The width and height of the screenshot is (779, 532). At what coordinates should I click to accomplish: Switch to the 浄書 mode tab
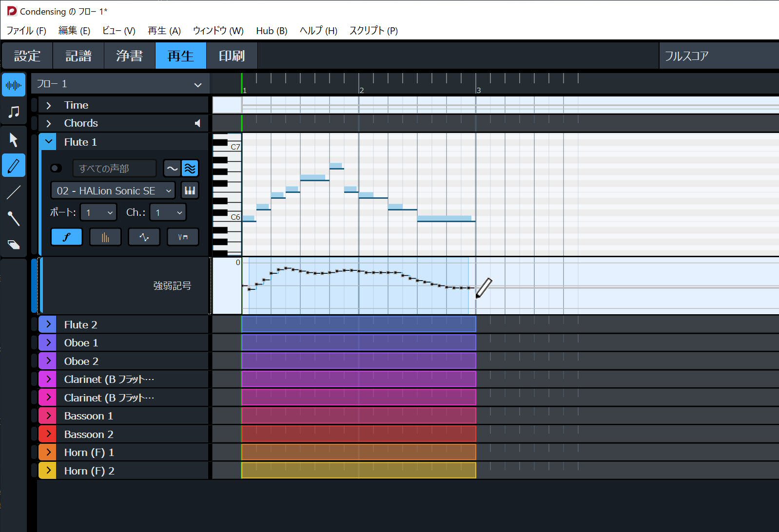click(x=130, y=56)
